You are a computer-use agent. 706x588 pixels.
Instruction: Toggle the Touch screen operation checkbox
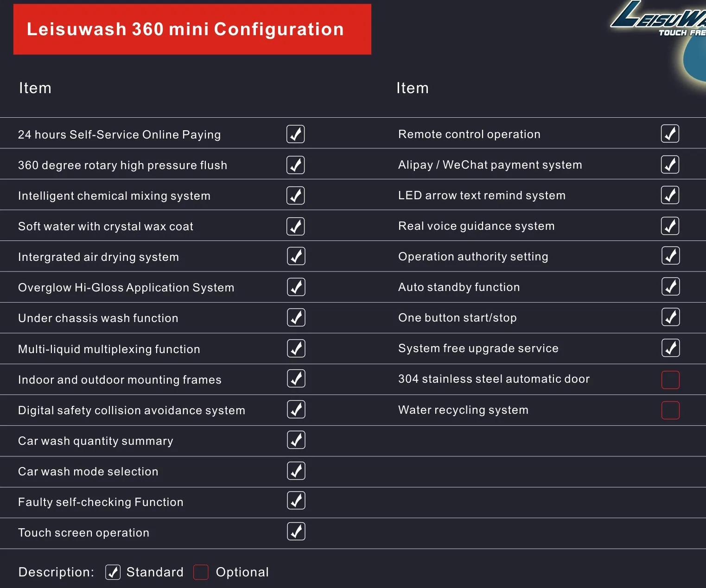(x=296, y=531)
